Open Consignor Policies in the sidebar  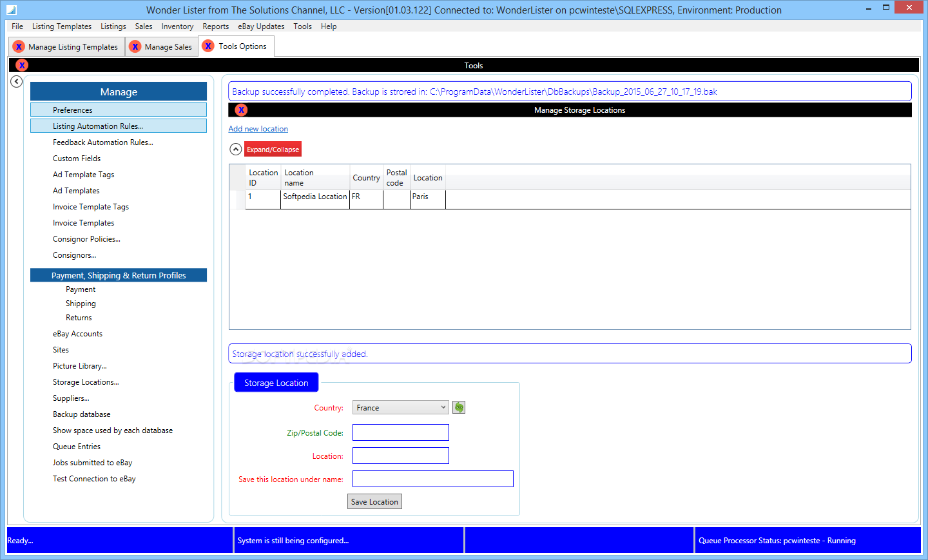pyautogui.click(x=86, y=239)
